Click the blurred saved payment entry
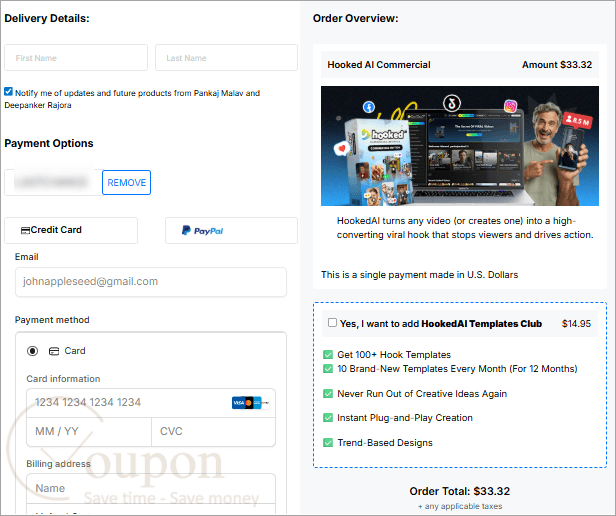The image size is (616, 516). pyautogui.click(x=53, y=182)
